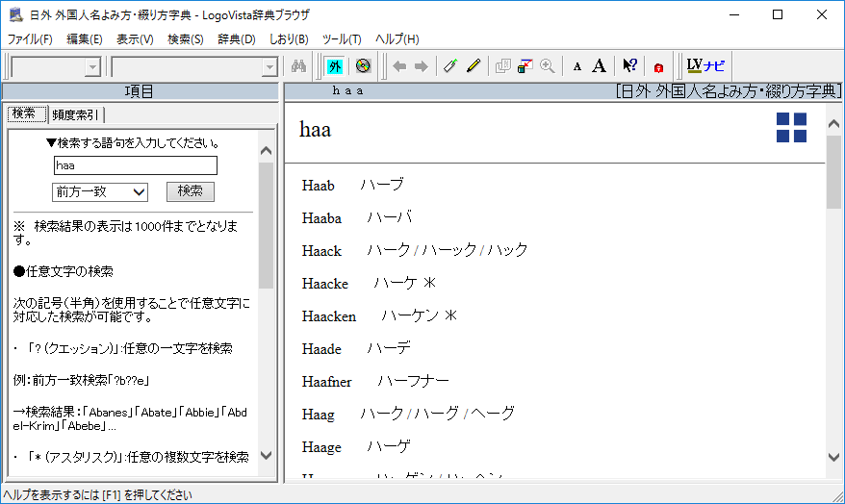This screenshot has width=845, height=504.
Task: Click the Haafner entry
Action: pos(326,382)
